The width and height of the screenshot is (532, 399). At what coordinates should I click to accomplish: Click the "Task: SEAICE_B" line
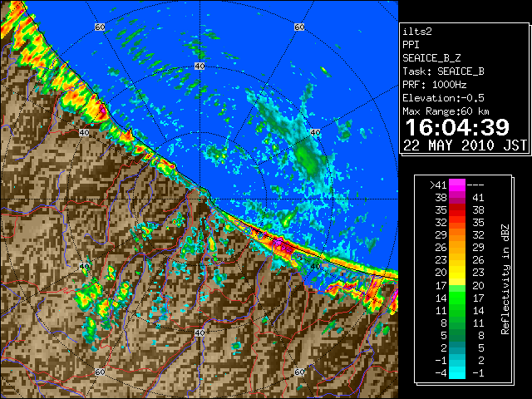click(x=443, y=71)
